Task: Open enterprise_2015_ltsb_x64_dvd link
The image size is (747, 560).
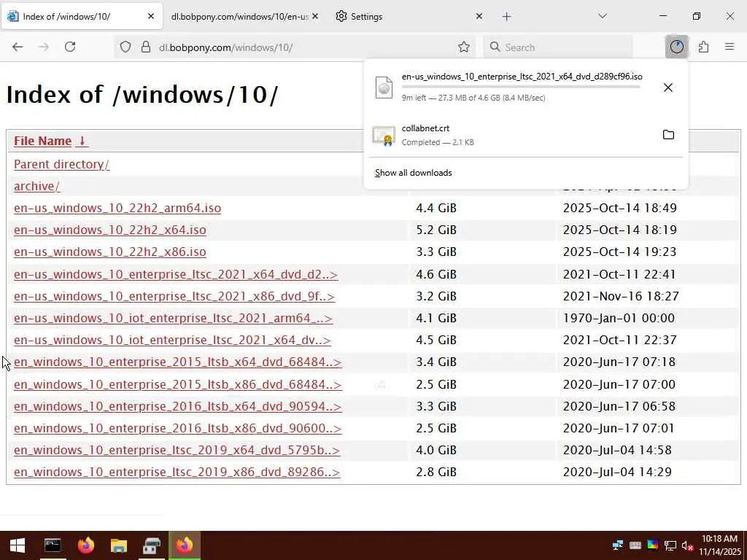Action: pos(178,362)
